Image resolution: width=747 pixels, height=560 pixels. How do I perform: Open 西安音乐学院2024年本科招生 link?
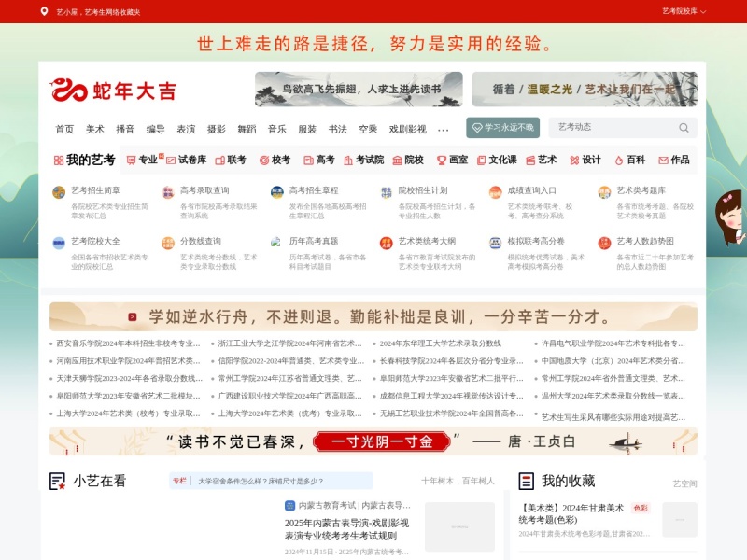click(128, 343)
